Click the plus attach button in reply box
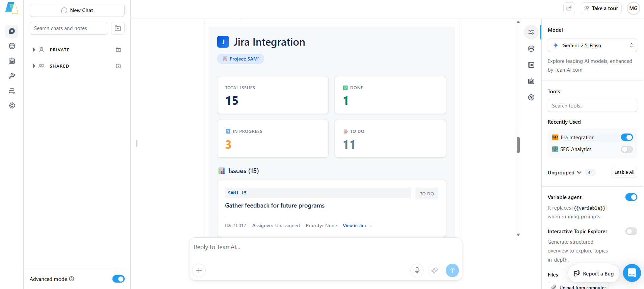This screenshot has height=289, width=644. pos(199,270)
